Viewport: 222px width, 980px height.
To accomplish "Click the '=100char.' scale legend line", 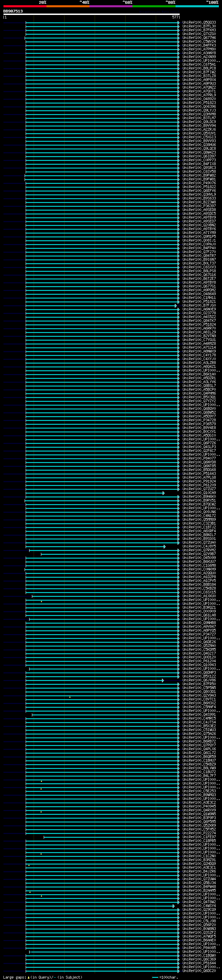I will point(155,977).
